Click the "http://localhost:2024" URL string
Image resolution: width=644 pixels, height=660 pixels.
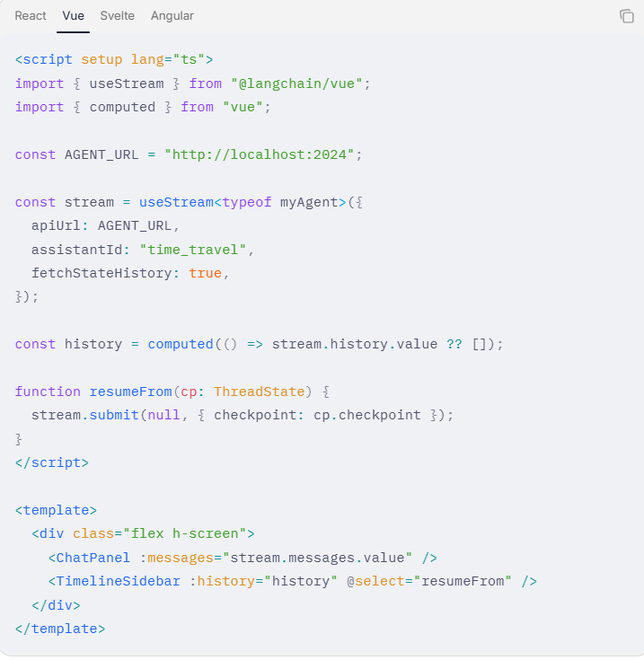[x=260, y=154]
